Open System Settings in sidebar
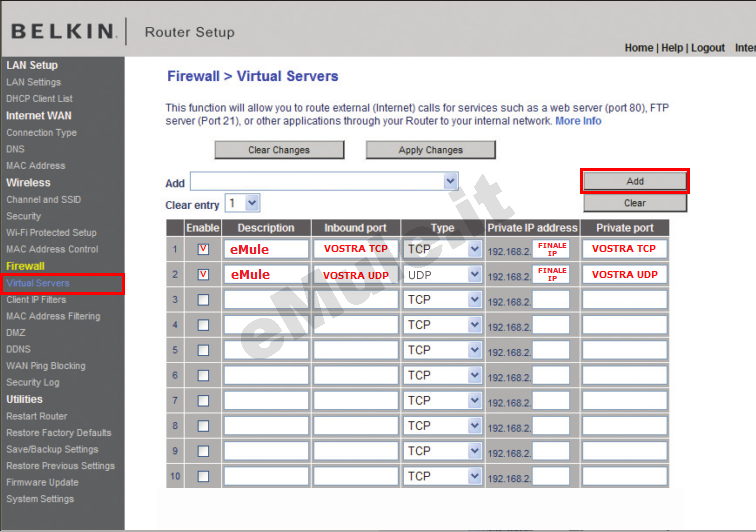Screen dimensions: 756x532 pos(40,499)
